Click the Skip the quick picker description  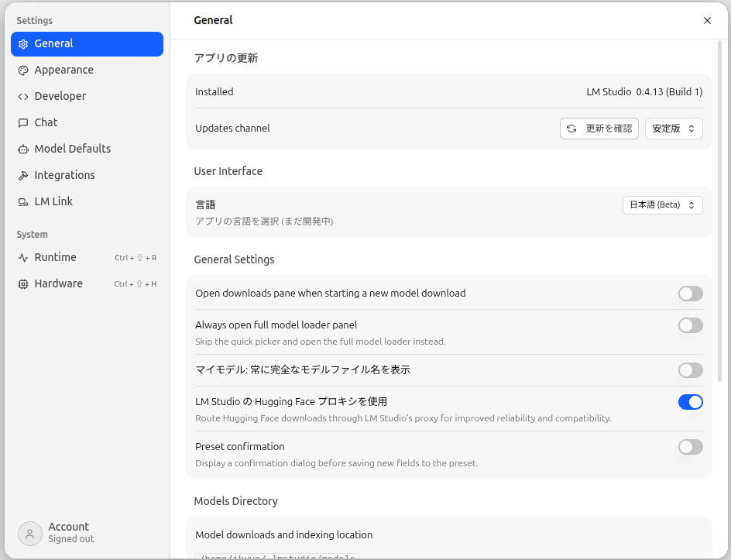(x=321, y=342)
